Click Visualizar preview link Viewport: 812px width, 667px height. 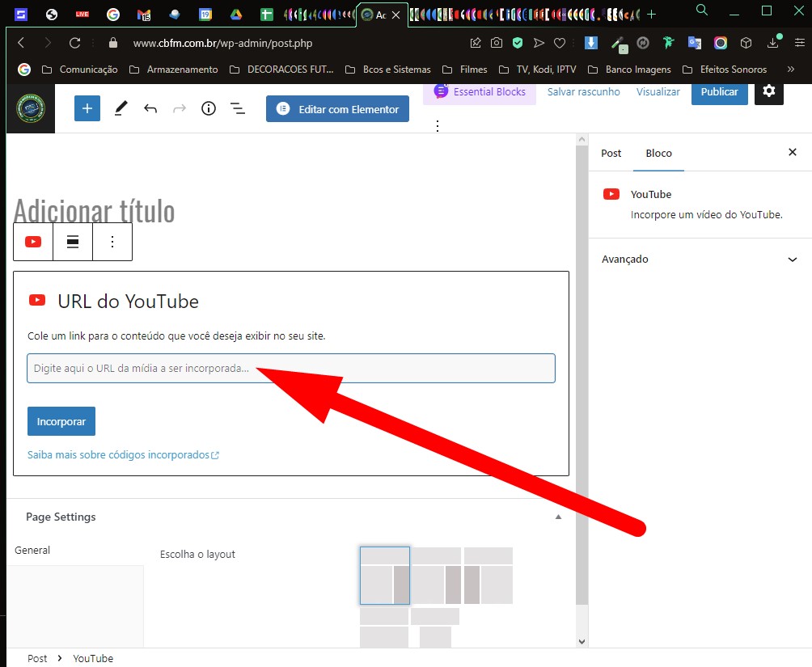click(658, 91)
